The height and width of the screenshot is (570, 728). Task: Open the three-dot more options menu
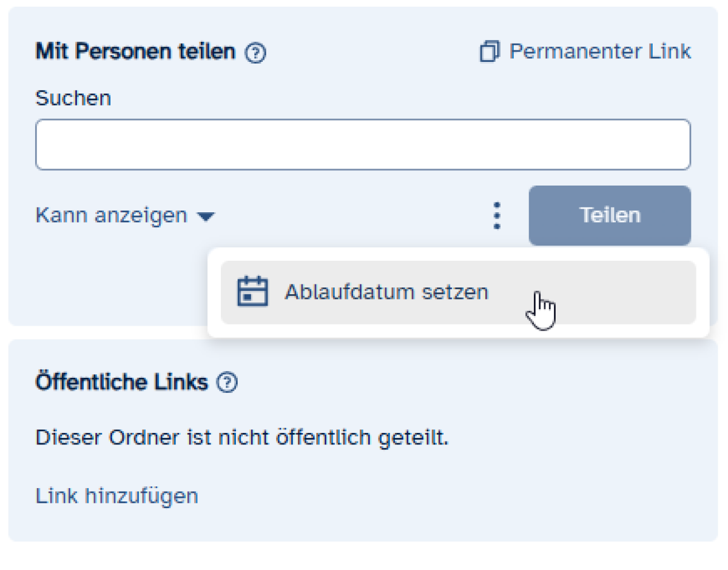click(497, 216)
